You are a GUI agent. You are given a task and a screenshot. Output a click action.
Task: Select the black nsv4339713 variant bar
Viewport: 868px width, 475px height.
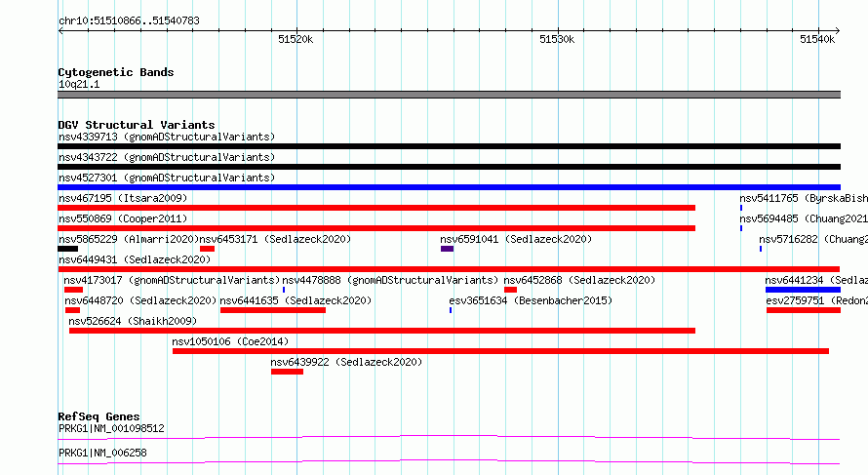[x=449, y=146]
